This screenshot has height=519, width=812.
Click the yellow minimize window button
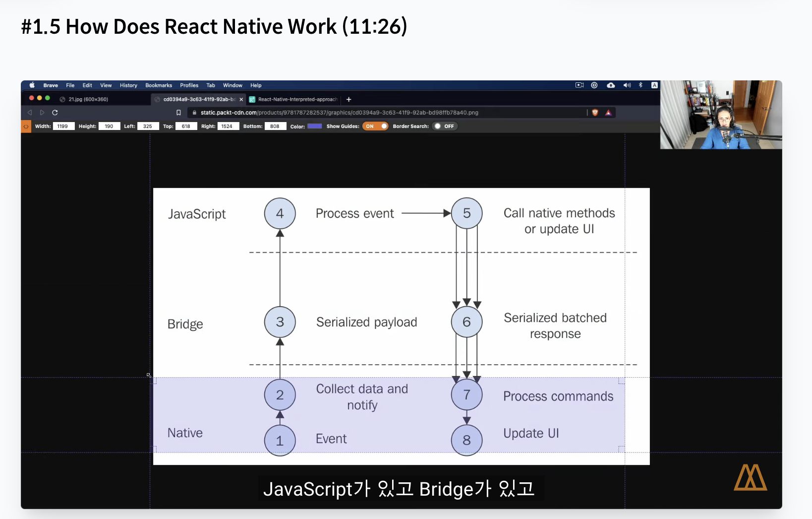40,98
